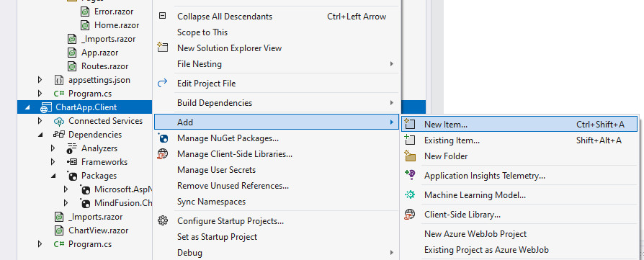This screenshot has width=644, height=260.
Task: Select the Routes.razor file
Action: 104,66
